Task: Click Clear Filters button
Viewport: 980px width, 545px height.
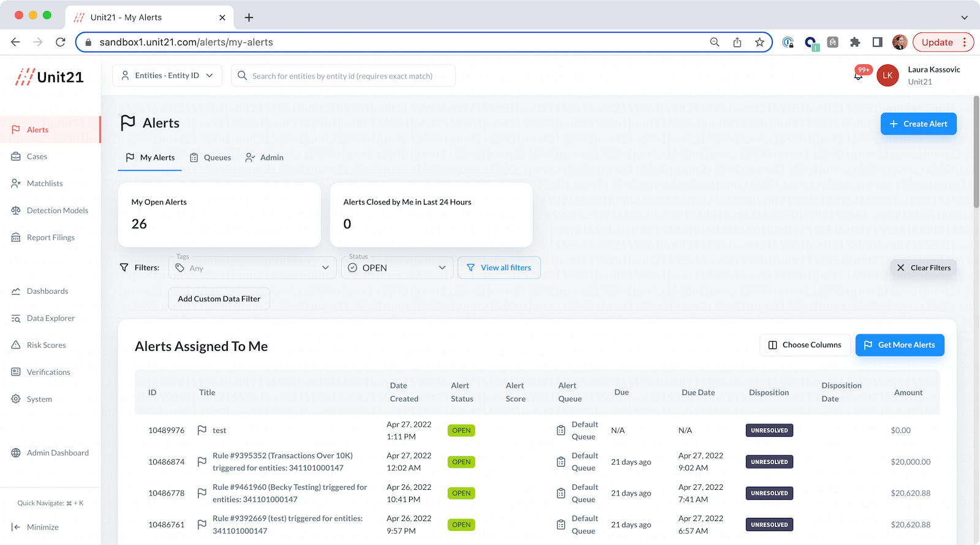Action: [924, 268]
